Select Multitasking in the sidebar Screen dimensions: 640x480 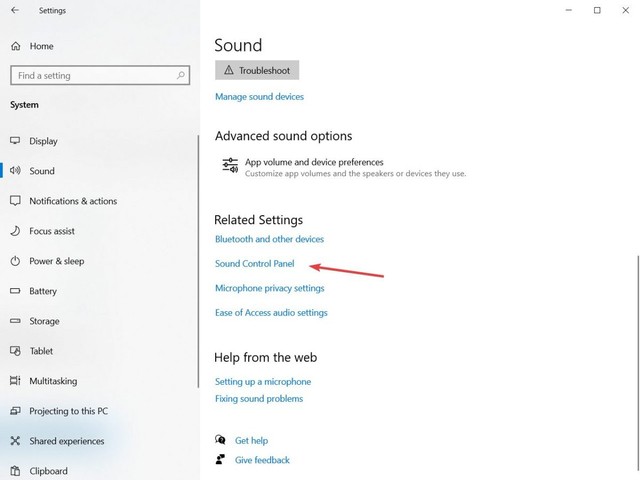pyautogui.click(x=53, y=381)
